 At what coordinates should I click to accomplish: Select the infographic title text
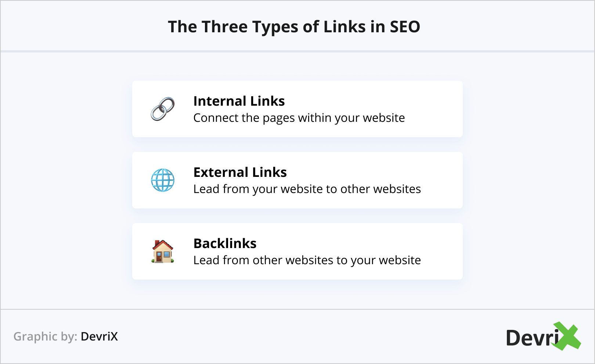(294, 27)
